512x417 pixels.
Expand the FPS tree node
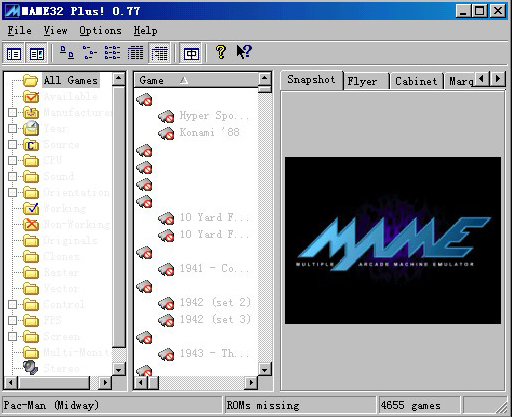[x=12, y=320]
